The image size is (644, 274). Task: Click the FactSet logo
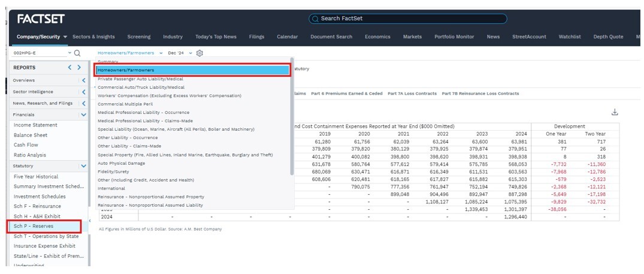tap(41, 19)
